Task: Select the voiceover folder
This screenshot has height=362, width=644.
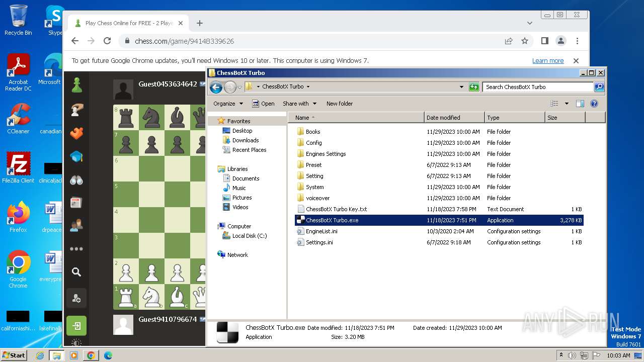Action: [x=317, y=198]
